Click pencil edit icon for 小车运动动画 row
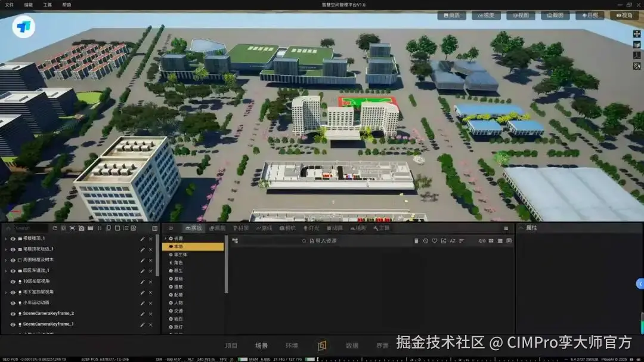Image resolution: width=644 pixels, height=362 pixels. tap(142, 303)
